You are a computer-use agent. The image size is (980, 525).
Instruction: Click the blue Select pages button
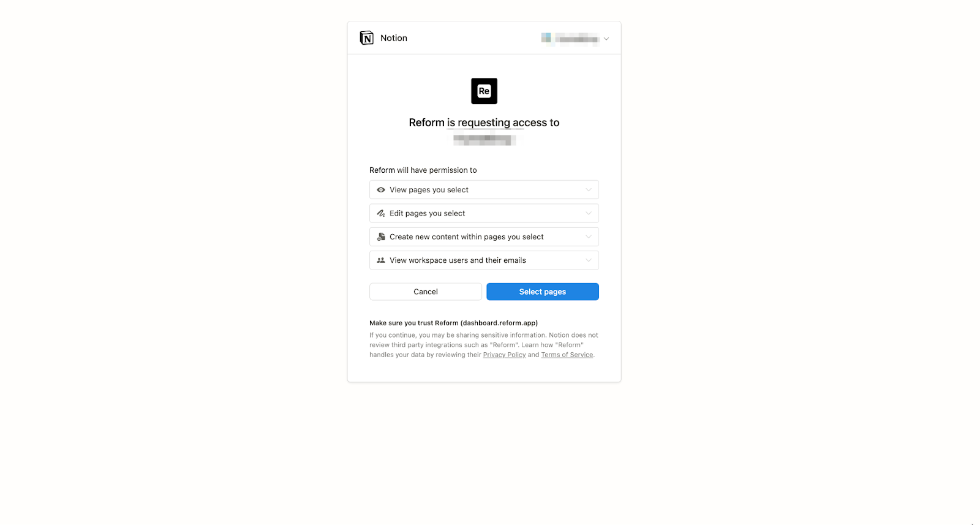tap(543, 292)
